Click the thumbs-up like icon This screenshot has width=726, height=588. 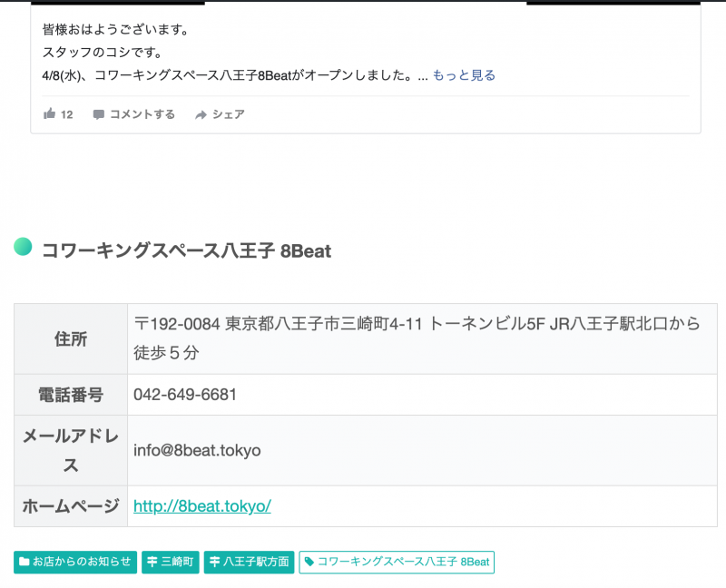50,114
